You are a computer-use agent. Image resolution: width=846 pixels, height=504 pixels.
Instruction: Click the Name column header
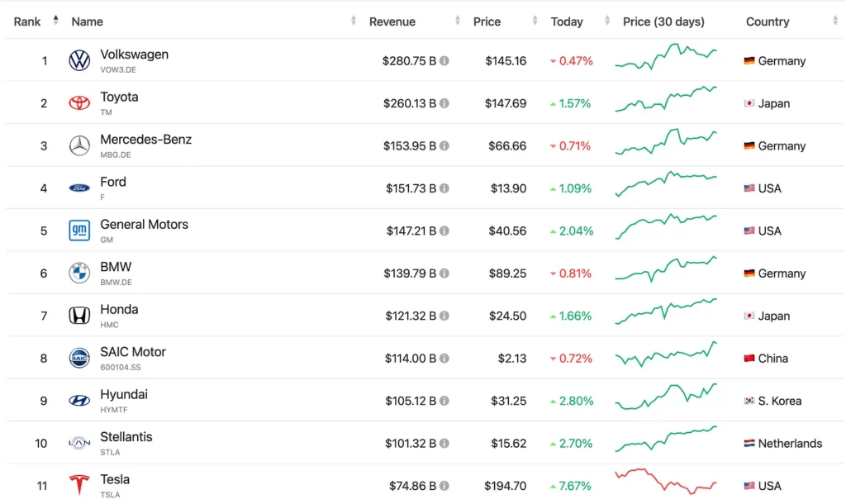[x=87, y=21]
